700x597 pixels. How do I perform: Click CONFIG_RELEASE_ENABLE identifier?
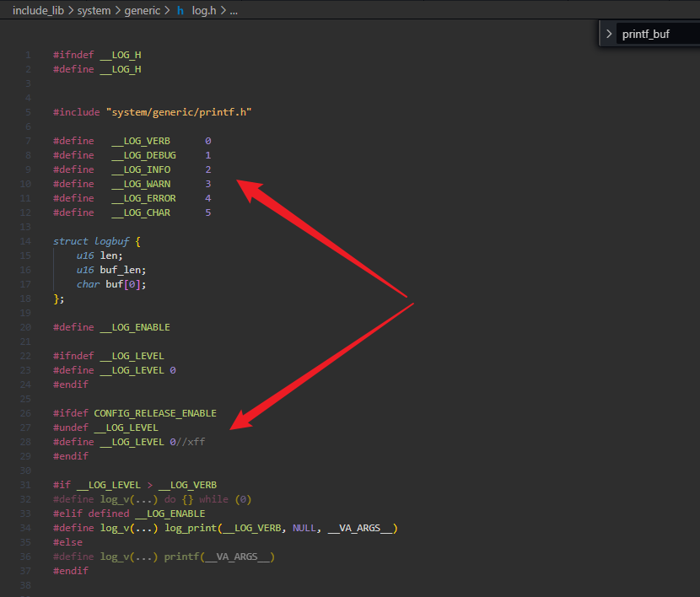point(155,413)
